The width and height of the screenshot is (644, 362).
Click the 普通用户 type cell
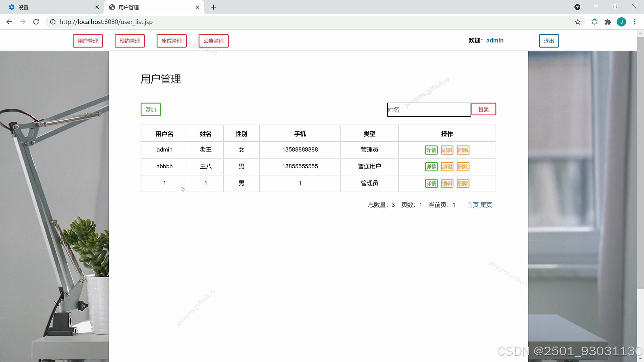(x=369, y=166)
